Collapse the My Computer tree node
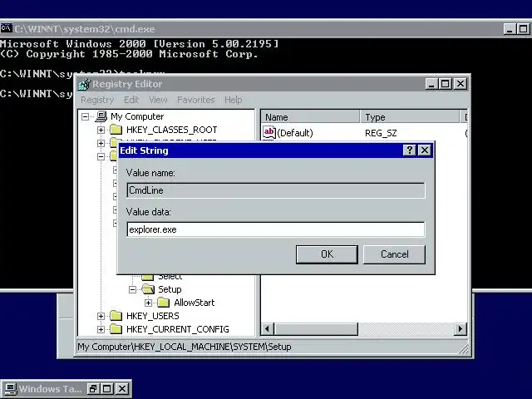This screenshot has width=532, height=399. [x=85, y=116]
